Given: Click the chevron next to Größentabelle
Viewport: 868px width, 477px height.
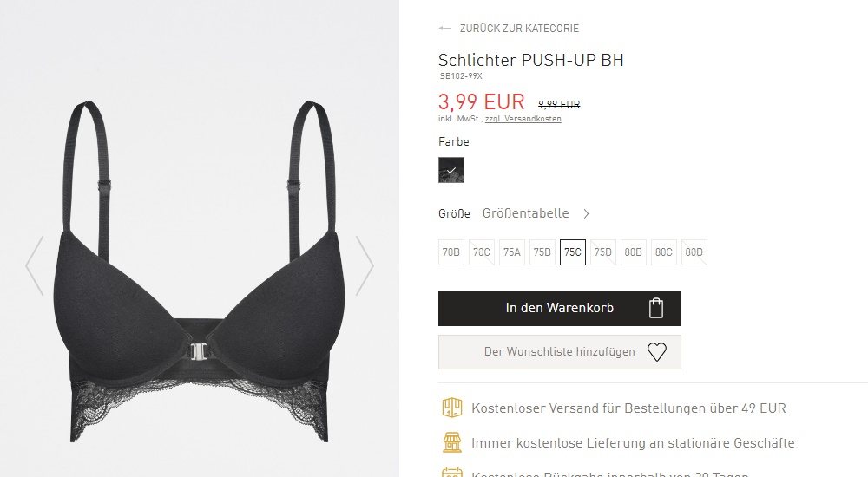Looking at the screenshot, I should pyautogui.click(x=586, y=213).
